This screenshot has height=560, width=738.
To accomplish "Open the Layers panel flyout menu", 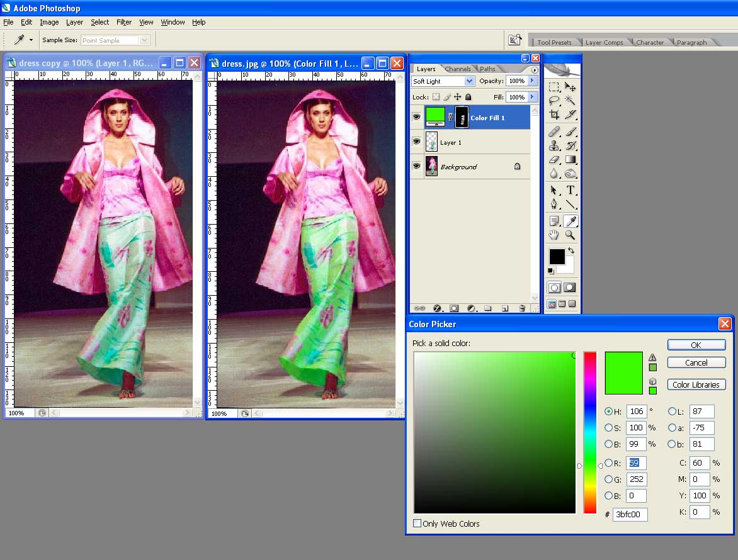I will [x=535, y=70].
